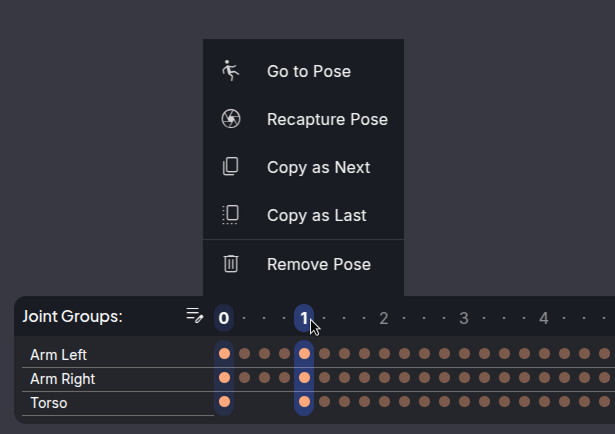615x434 pixels.
Task: Click Arm Right keyframe dot at pose 1
Action: [304, 378]
